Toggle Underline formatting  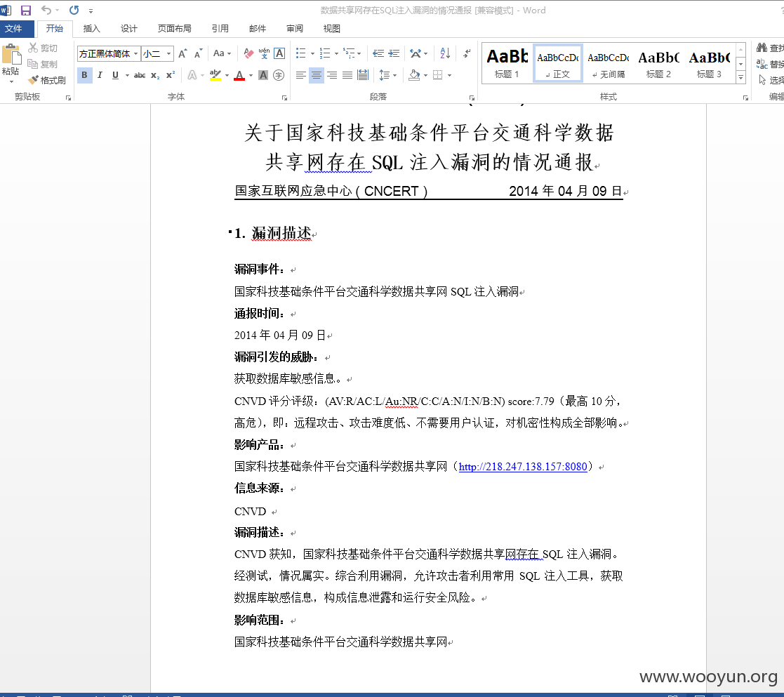[x=116, y=75]
